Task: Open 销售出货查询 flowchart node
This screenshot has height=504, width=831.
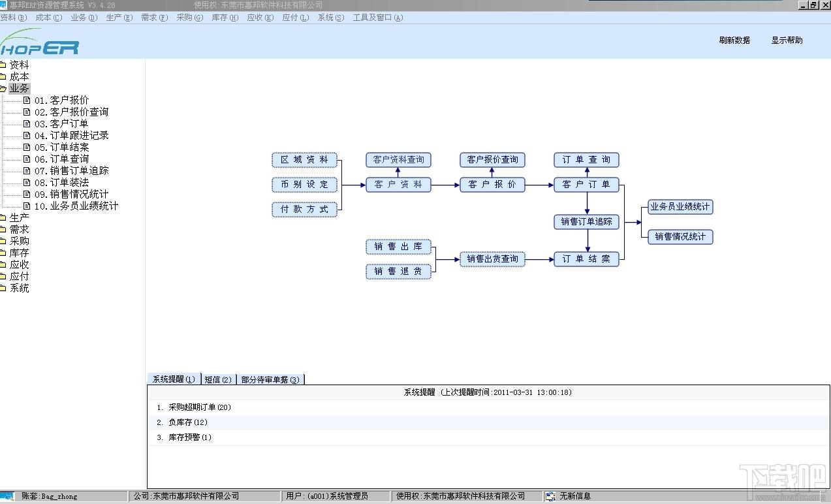Action: pos(493,259)
